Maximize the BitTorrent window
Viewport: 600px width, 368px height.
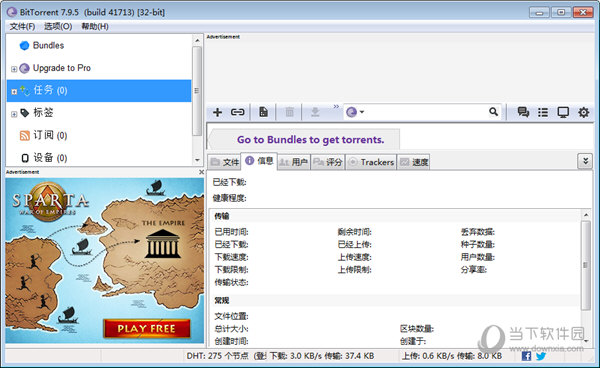(561, 12)
